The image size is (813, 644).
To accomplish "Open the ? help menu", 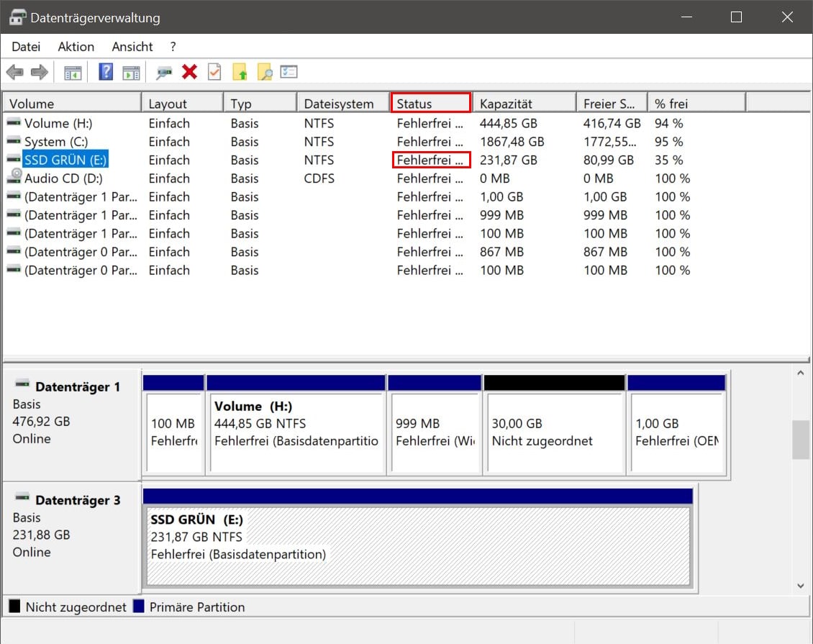I will point(173,47).
